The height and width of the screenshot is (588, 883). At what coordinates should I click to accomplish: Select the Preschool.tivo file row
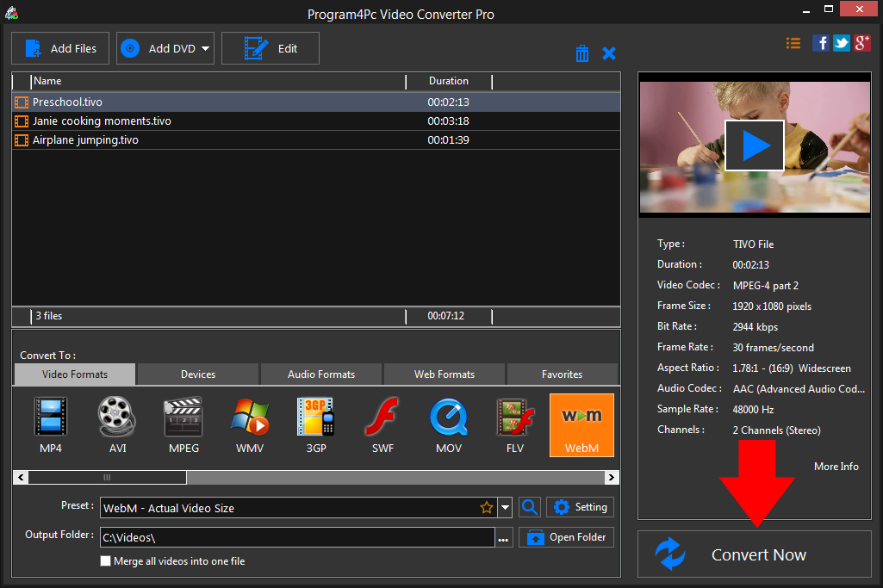pyautogui.click(x=316, y=102)
